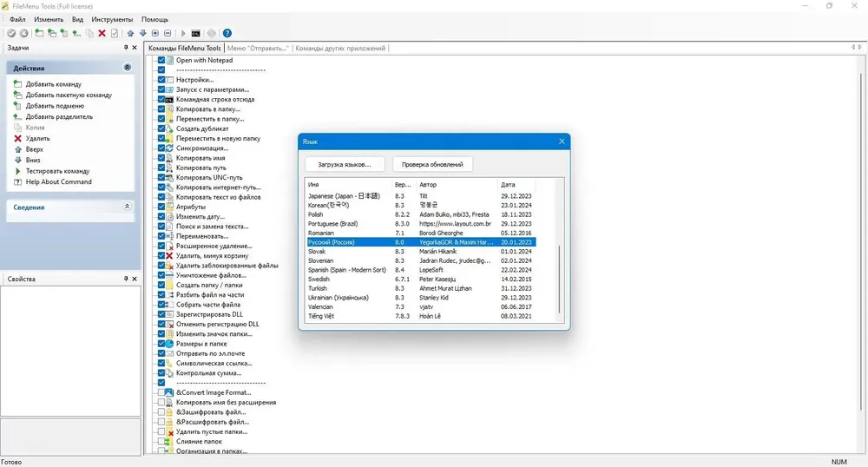868x467 pixels.
Task: Click the language list vertical scrollbar
Action: click(560, 280)
